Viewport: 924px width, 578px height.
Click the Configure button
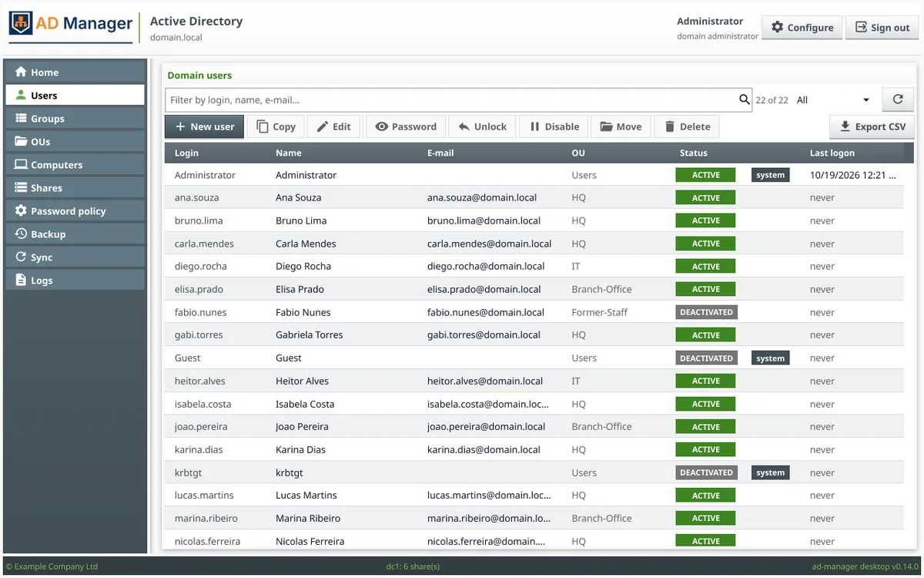[802, 27]
